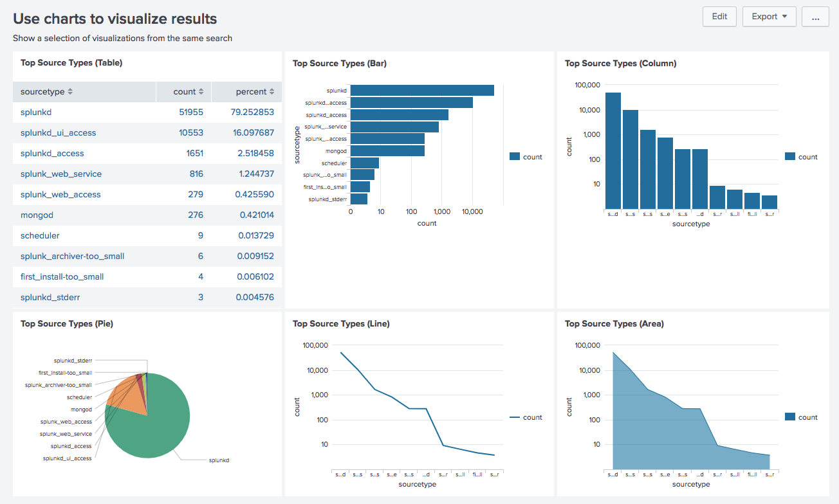
Task: Sort table by sourcetype column
Action: click(x=46, y=92)
